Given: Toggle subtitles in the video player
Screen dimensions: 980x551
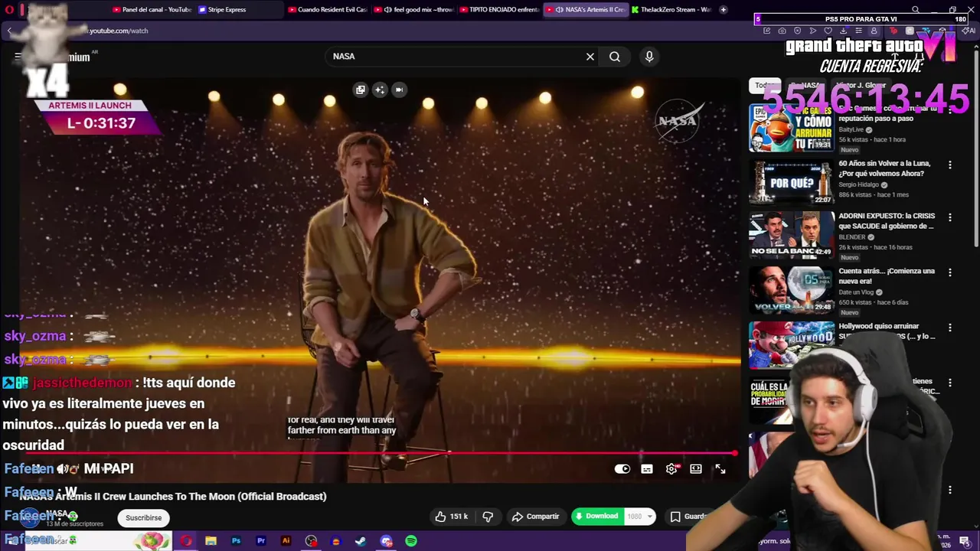Looking at the screenshot, I should (647, 469).
